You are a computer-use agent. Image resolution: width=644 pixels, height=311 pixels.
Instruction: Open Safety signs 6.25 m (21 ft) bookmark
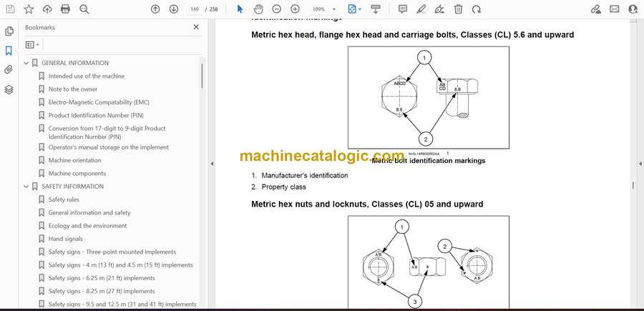tap(102, 278)
